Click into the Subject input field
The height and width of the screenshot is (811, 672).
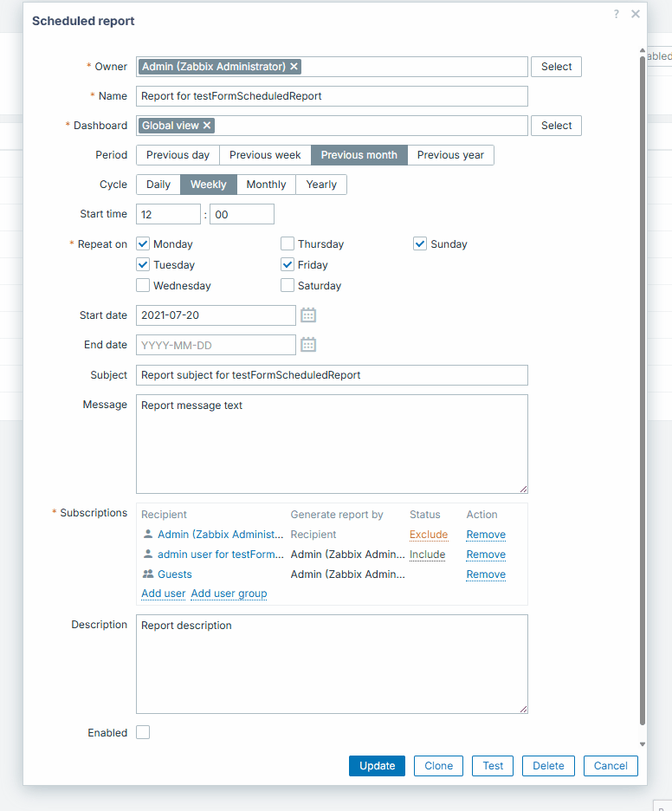pos(332,375)
